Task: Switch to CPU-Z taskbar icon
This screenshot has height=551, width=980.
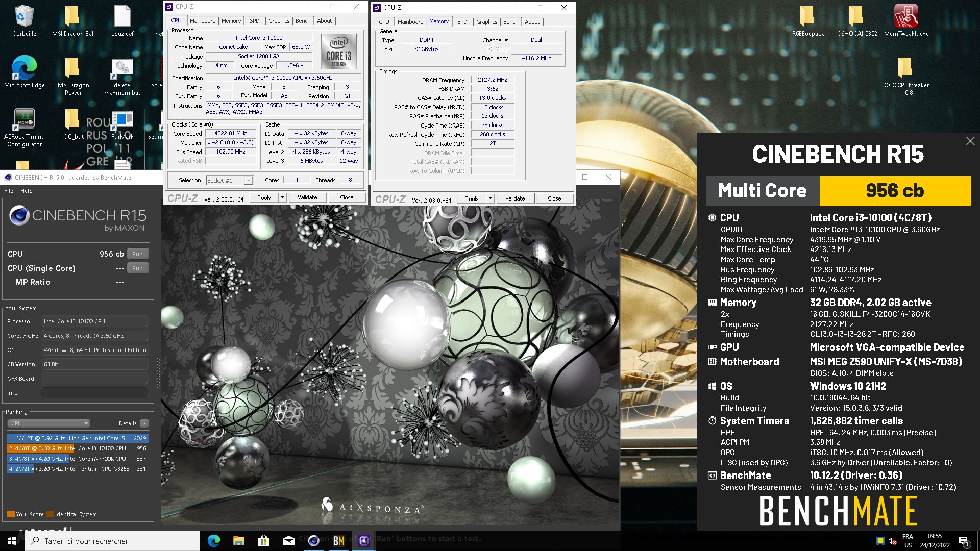Action: (363, 541)
